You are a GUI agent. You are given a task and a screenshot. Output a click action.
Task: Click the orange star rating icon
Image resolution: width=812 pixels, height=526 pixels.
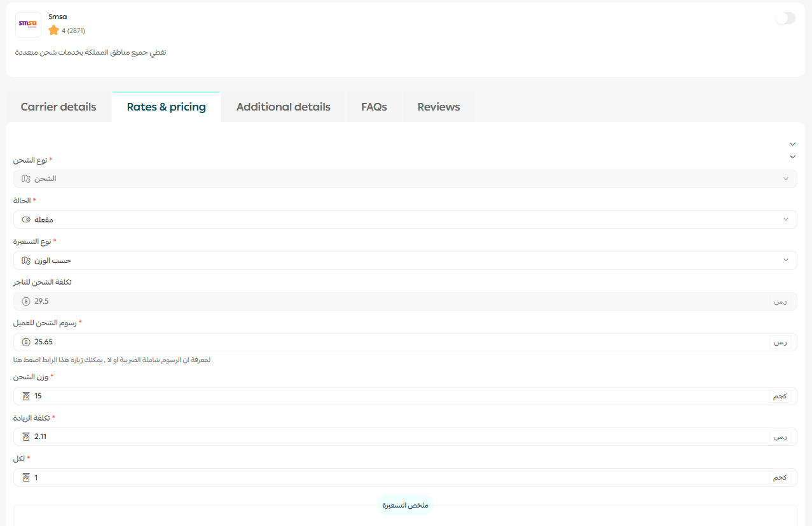point(53,30)
